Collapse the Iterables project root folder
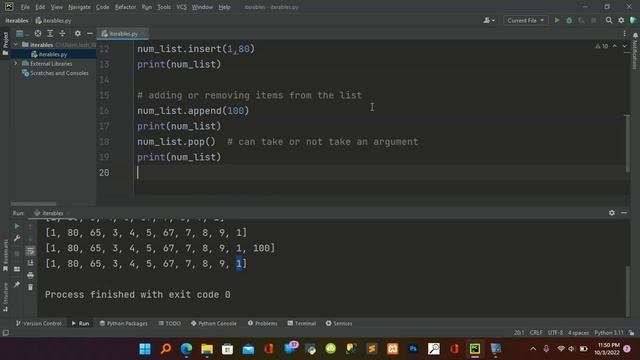The image size is (640, 360). pyautogui.click(x=16, y=44)
